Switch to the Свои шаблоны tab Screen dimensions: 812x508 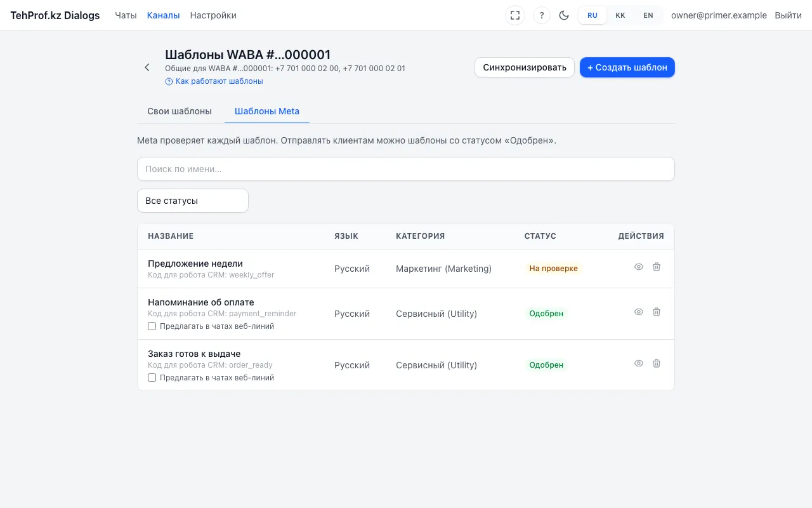(180, 111)
